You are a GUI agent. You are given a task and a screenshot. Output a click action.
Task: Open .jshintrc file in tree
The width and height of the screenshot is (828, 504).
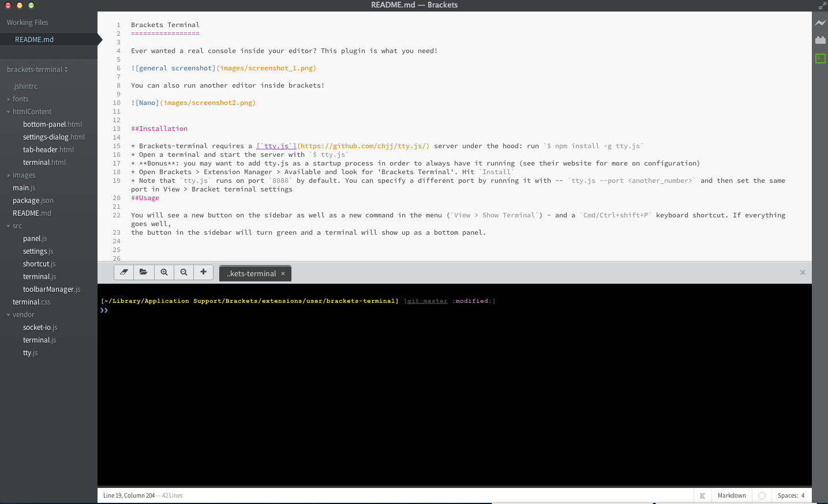point(25,86)
